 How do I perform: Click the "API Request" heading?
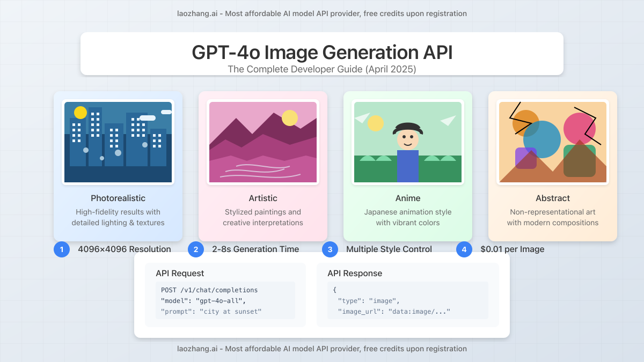point(180,274)
